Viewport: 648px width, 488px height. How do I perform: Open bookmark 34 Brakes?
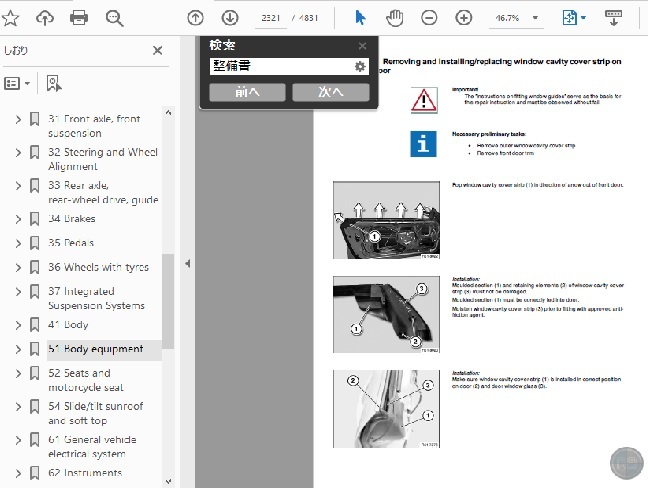click(71, 219)
